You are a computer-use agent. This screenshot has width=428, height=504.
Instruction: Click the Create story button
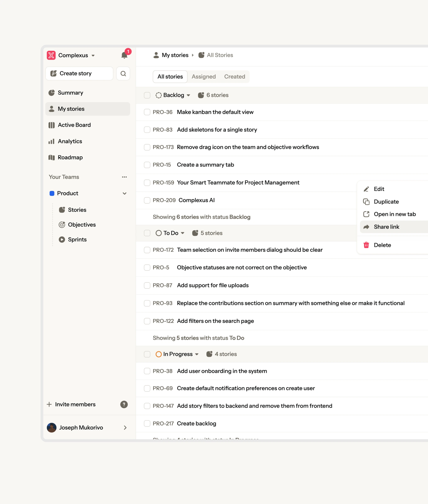pyautogui.click(x=79, y=73)
